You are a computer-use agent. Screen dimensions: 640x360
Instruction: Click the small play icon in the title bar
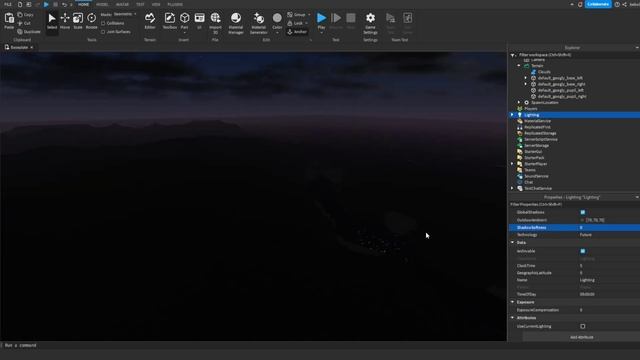pos(46,4)
